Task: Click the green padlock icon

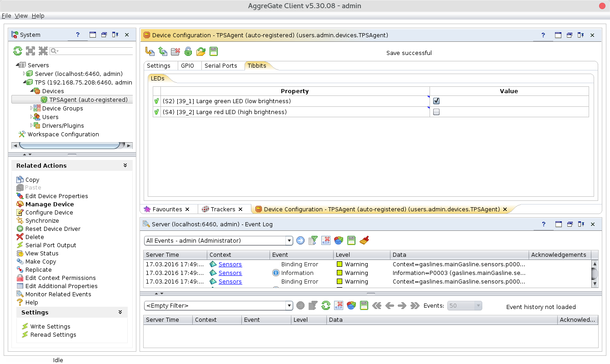Action: [x=188, y=51]
